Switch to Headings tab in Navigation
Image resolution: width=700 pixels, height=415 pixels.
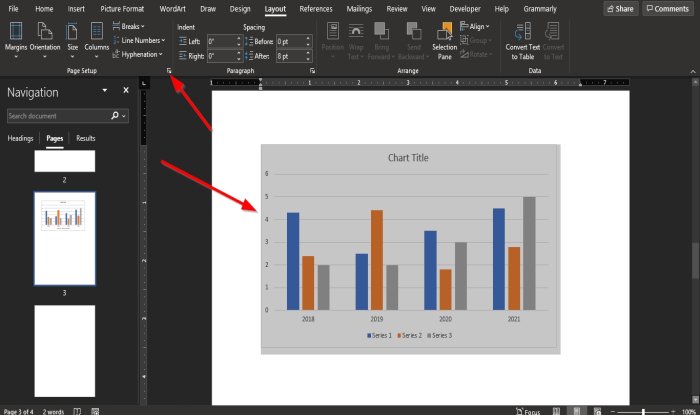[20, 138]
